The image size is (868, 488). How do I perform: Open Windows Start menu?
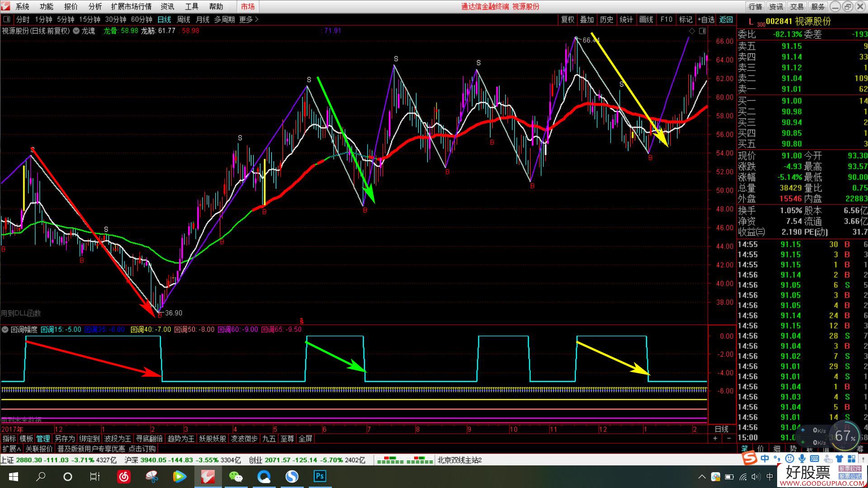13,477
